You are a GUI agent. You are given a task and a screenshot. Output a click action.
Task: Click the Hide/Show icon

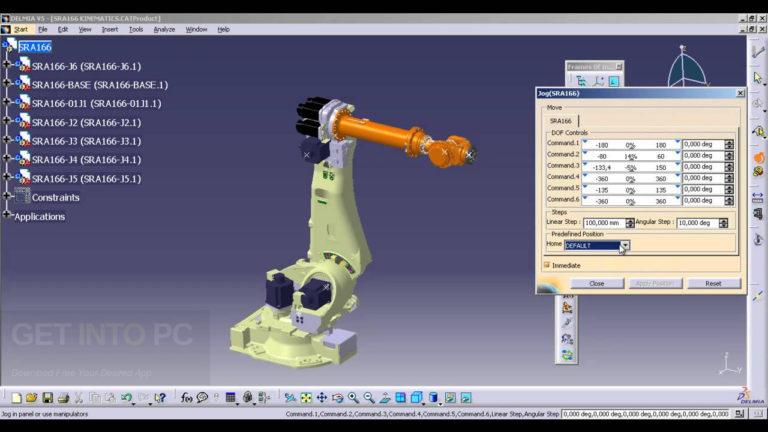450,398
